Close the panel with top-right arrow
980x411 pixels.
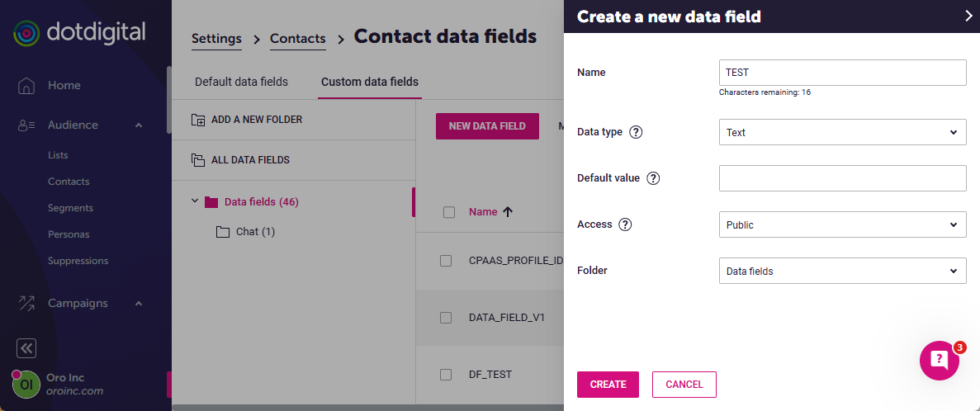(968, 16)
